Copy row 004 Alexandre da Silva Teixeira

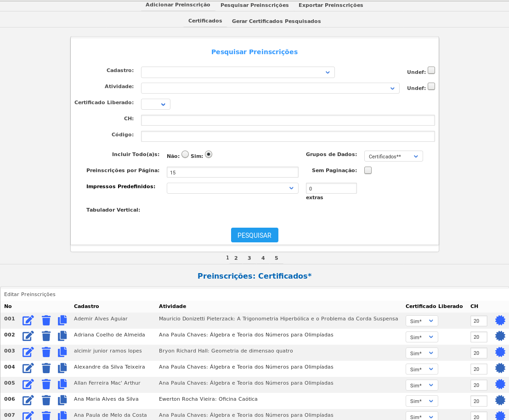click(62, 368)
